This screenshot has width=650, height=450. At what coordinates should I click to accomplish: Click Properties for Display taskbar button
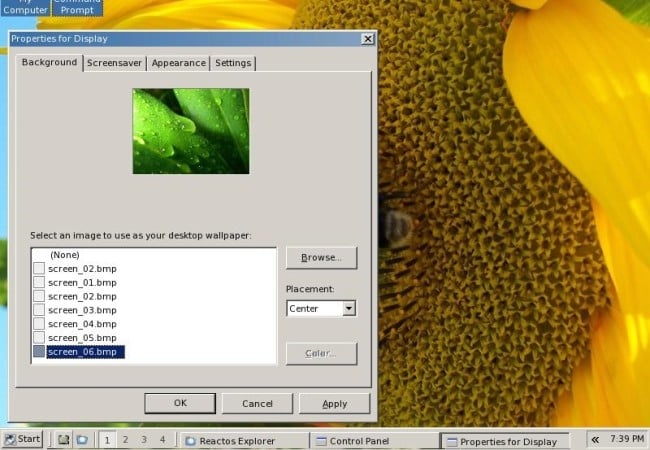point(504,441)
